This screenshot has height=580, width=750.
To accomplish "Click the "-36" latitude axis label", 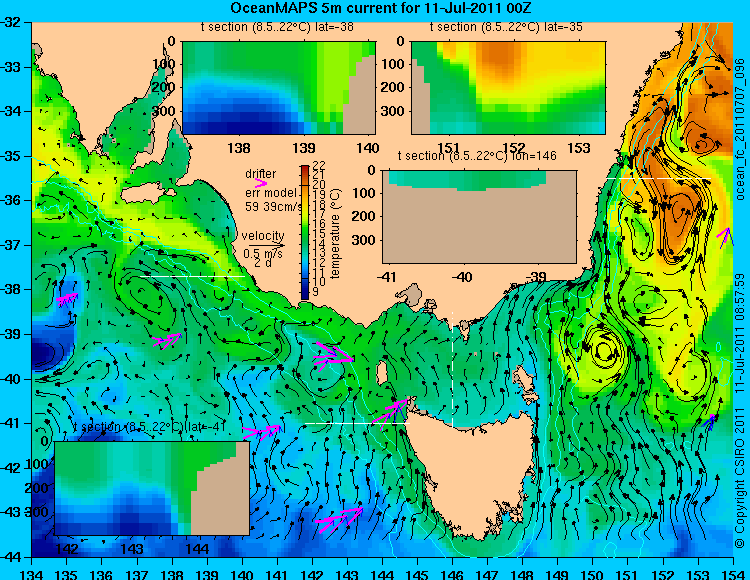I will pos(12,200).
